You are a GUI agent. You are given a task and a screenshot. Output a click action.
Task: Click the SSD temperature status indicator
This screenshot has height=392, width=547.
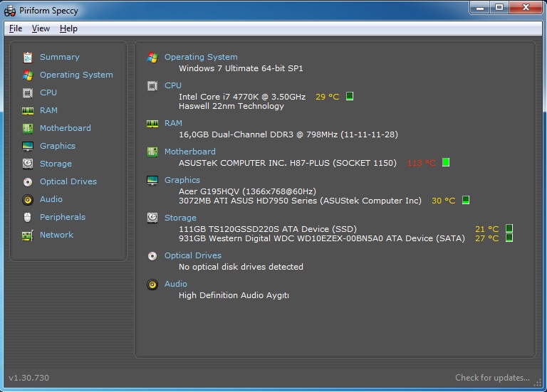click(509, 228)
